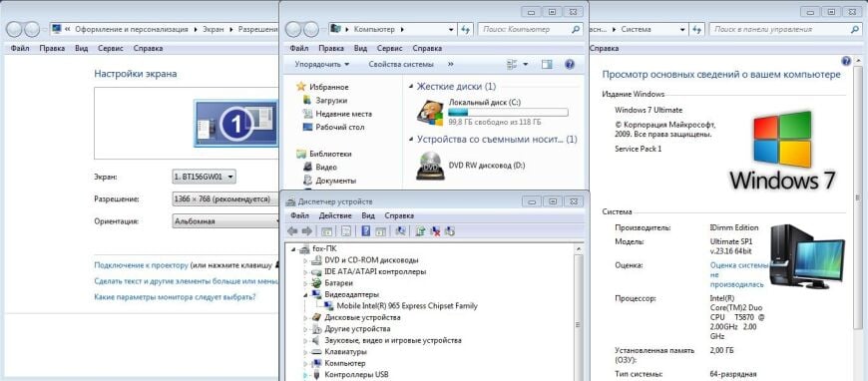Show hidden toolbar commands chevron »

coord(450,64)
